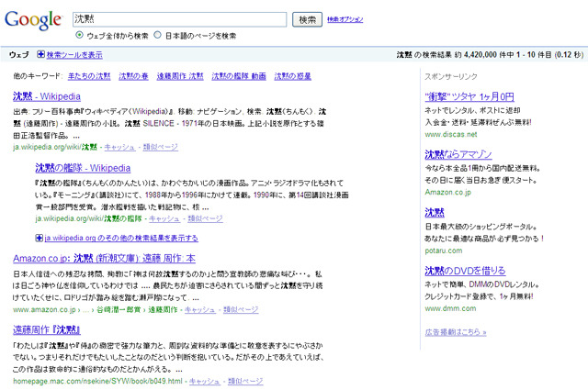Click the www.discas.net URL text
588x390 pixels.
click(451, 134)
